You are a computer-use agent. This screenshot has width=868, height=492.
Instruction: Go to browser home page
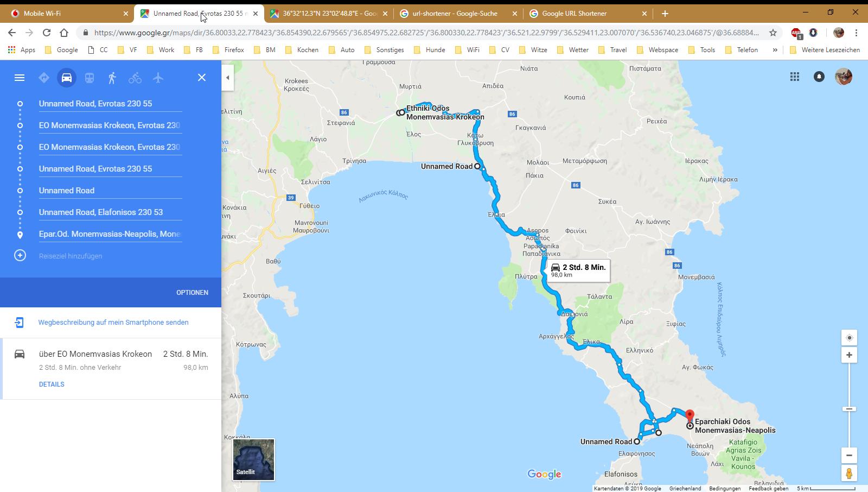[x=64, y=33]
